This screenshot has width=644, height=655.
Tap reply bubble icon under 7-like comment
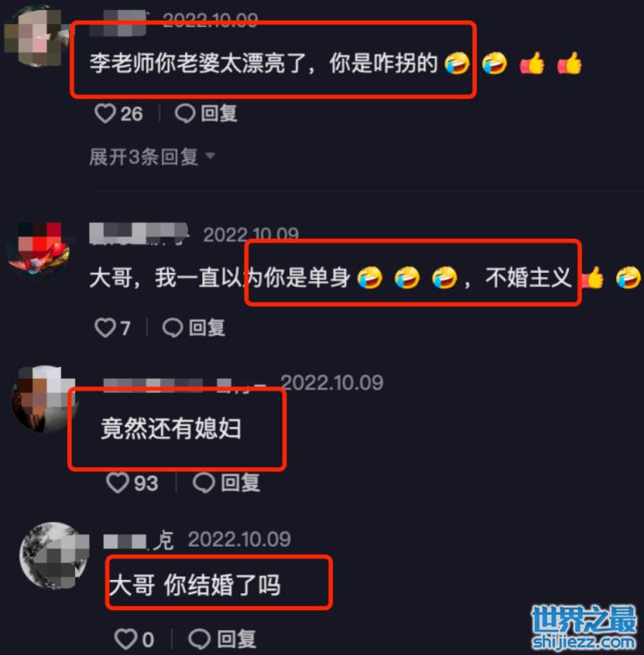click(173, 327)
